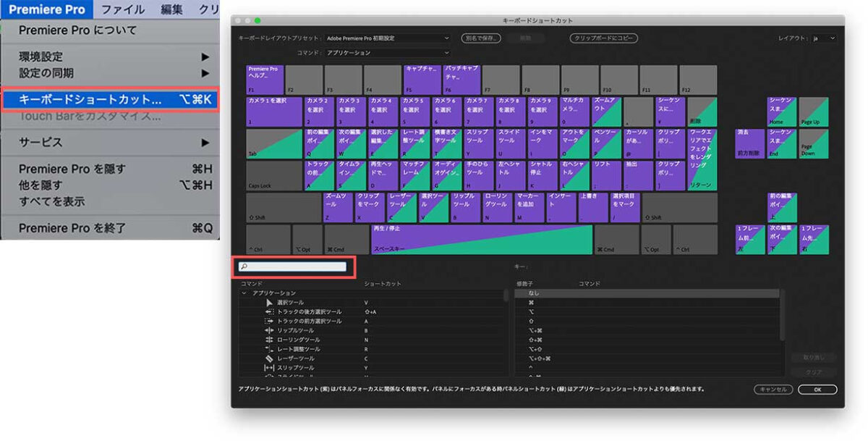
Task: Click the modifier list scrollbar
Action: coord(782,315)
